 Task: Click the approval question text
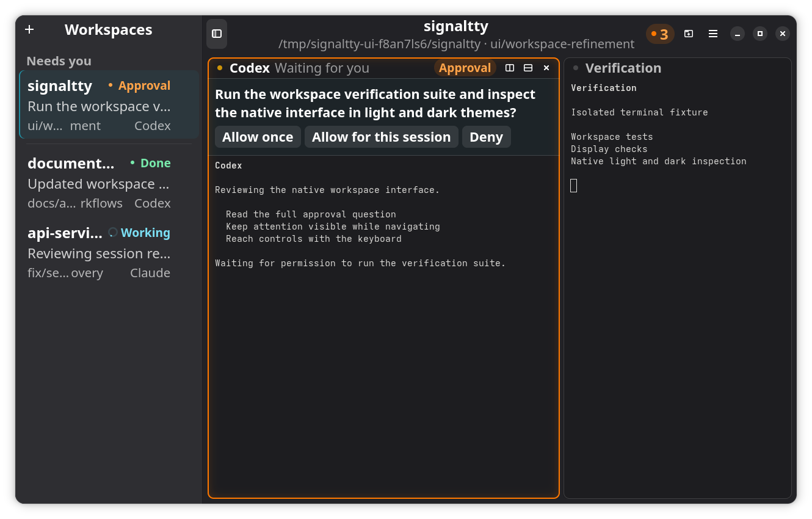coord(375,103)
